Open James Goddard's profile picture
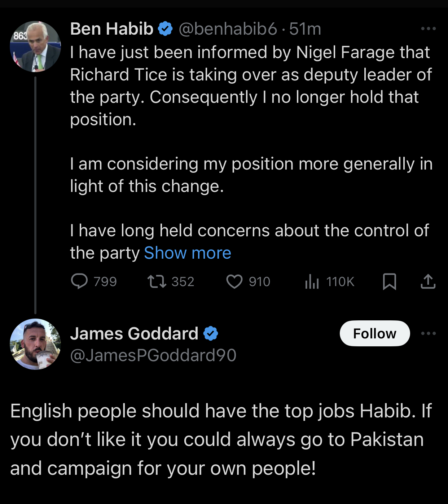The width and height of the screenshot is (448, 504). click(x=35, y=344)
